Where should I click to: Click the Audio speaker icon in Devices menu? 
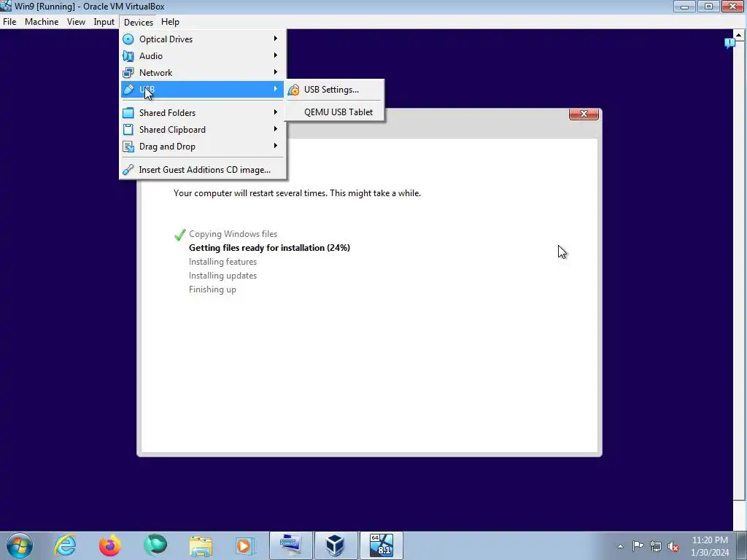pyautogui.click(x=128, y=55)
